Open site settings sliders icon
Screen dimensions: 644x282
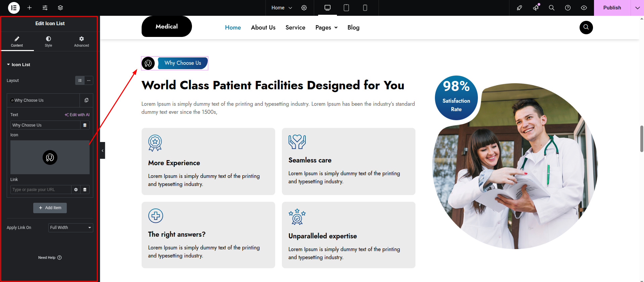(x=45, y=8)
